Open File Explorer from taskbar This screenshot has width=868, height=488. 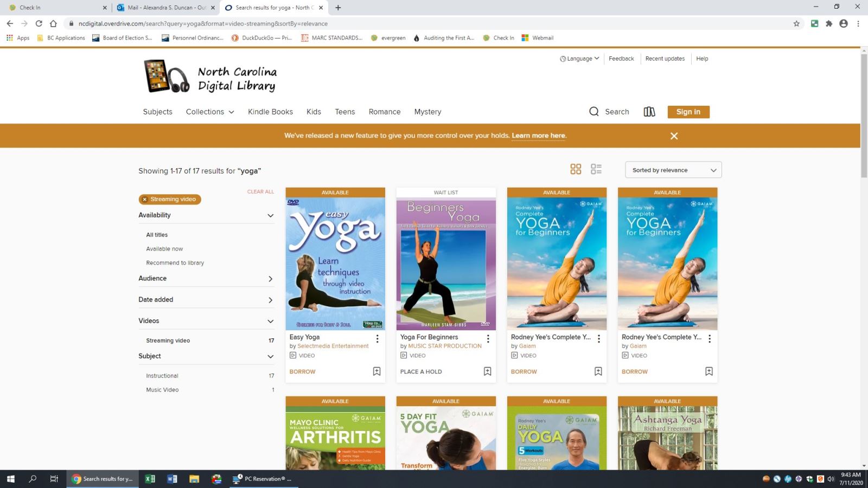click(x=194, y=479)
